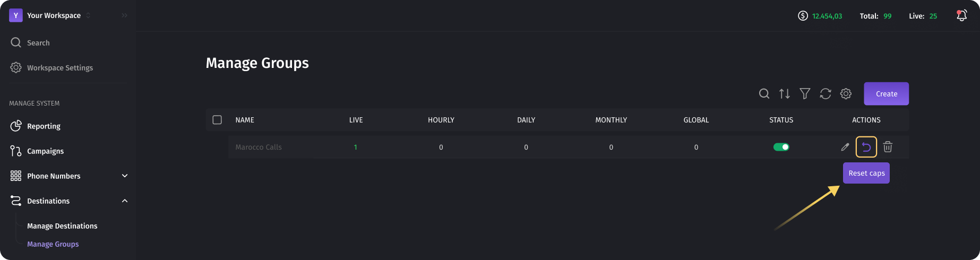Click the Create button

886,94
